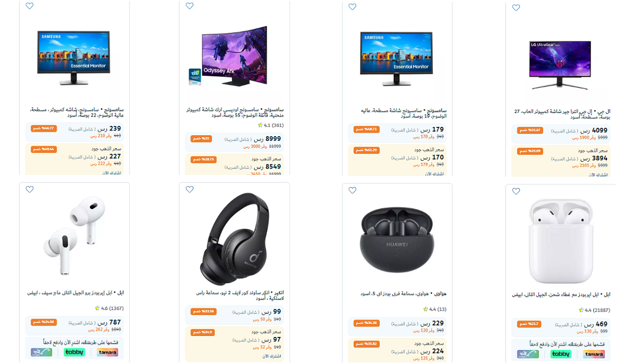Click tamara logo under AirPods 2nd generation
Image resolution: width=624 pixels, height=364 pixels.
coord(594,354)
